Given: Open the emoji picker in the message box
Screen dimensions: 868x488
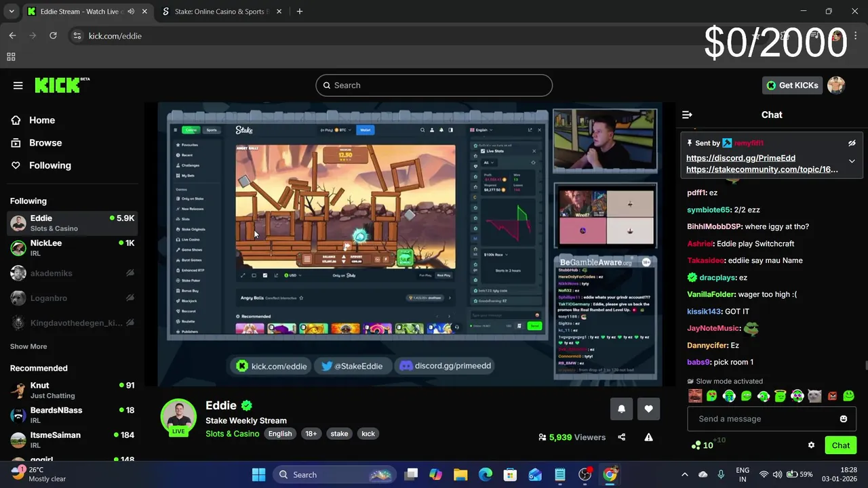Looking at the screenshot, I should [x=844, y=419].
